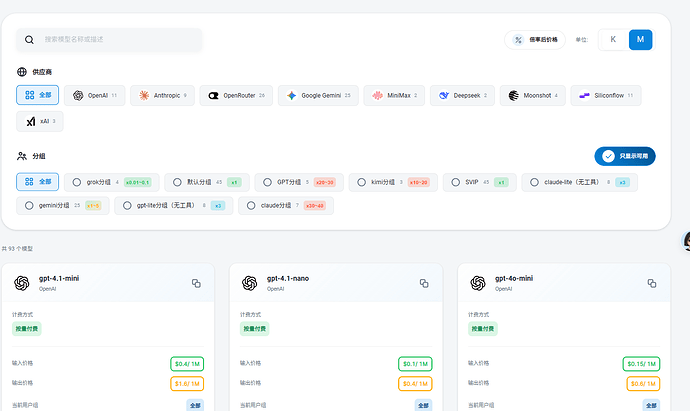Image resolution: width=690 pixels, height=411 pixels.
Task: Select the gpt-lite分组（无工具） radio option
Action: [127, 206]
